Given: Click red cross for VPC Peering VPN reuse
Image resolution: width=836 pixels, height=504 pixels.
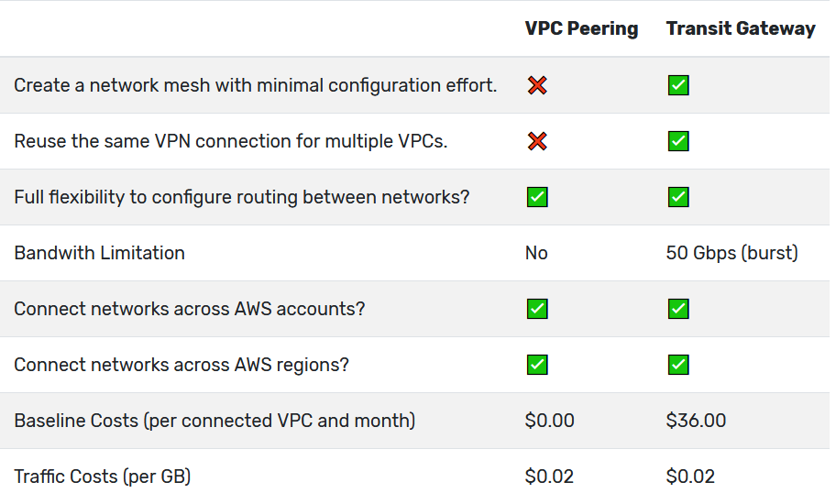Looking at the screenshot, I should pos(537,141).
